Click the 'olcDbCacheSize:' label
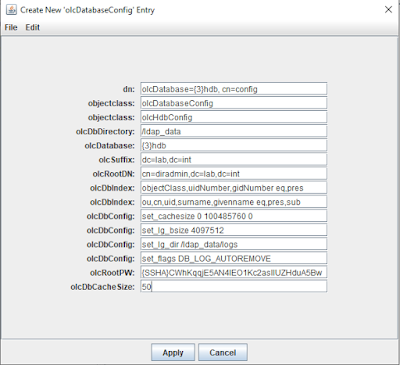Screen dimensions: 400x365 (103, 287)
